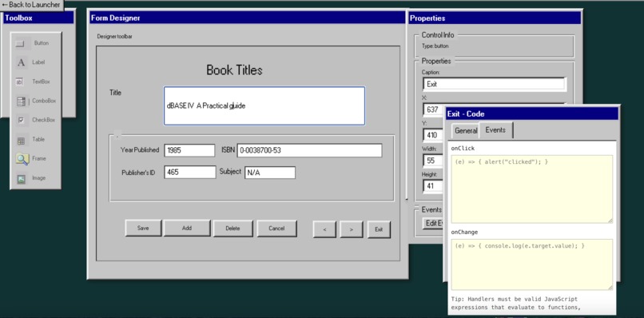Click the Y property field

tap(433, 135)
